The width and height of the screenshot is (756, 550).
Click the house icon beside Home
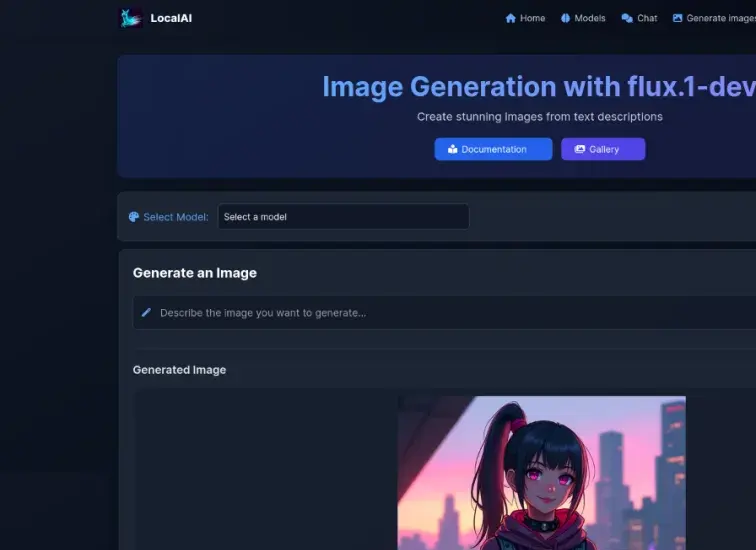point(511,18)
